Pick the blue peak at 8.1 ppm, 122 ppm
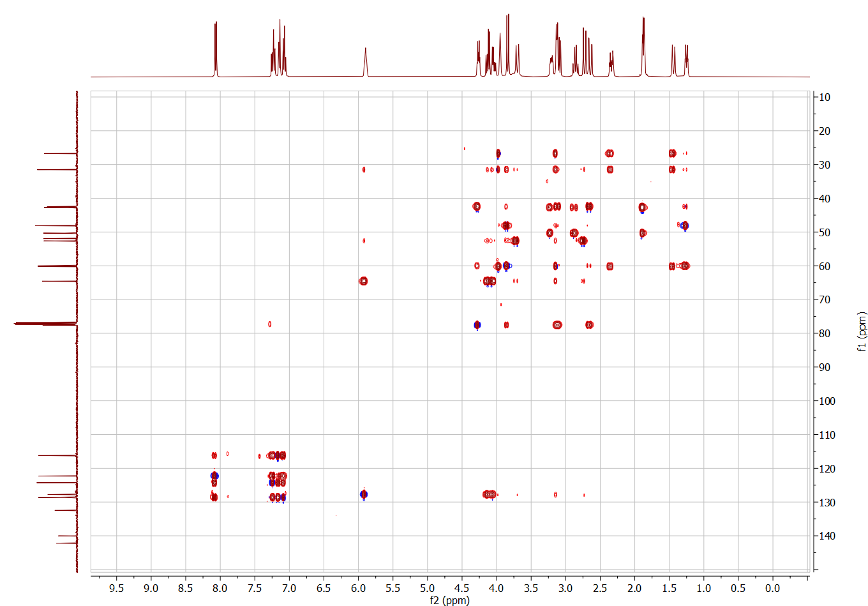This screenshot has width=868, height=606. click(x=214, y=476)
